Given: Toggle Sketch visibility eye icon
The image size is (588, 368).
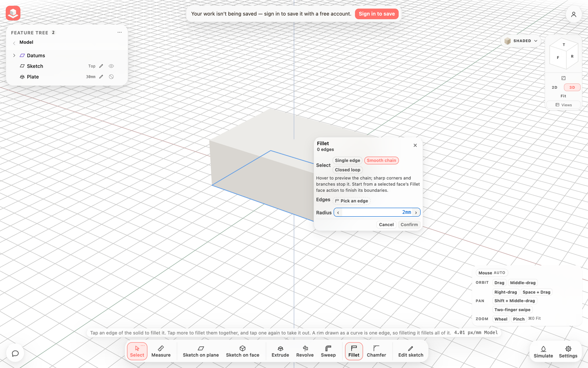Looking at the screenshot, I should coord(111,66).
